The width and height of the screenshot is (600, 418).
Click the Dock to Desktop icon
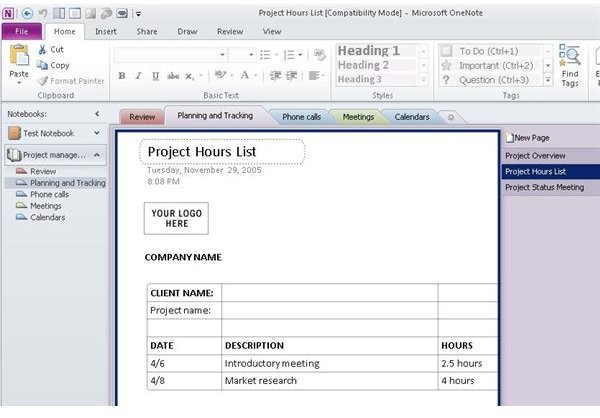pos(59,14)
